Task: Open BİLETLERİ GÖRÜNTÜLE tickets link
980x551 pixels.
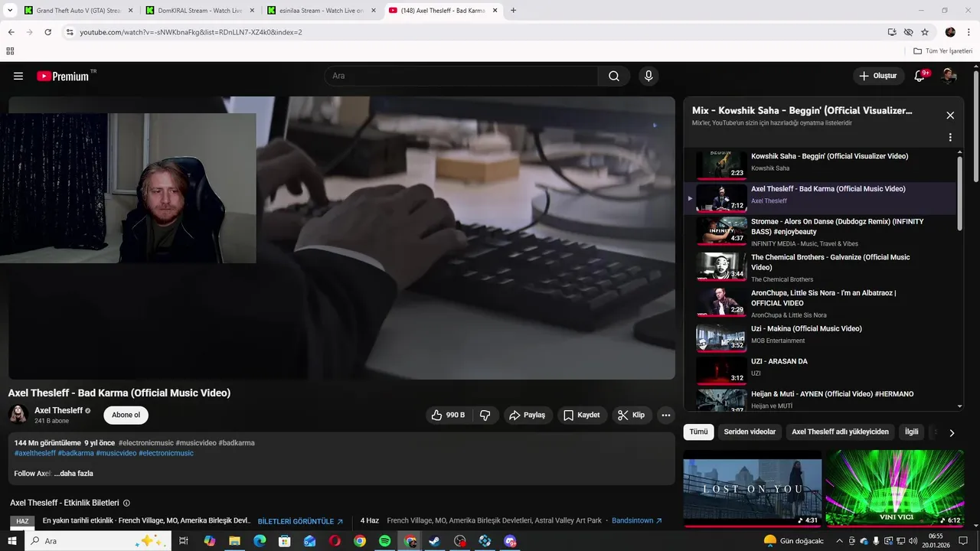Action: 300,521
